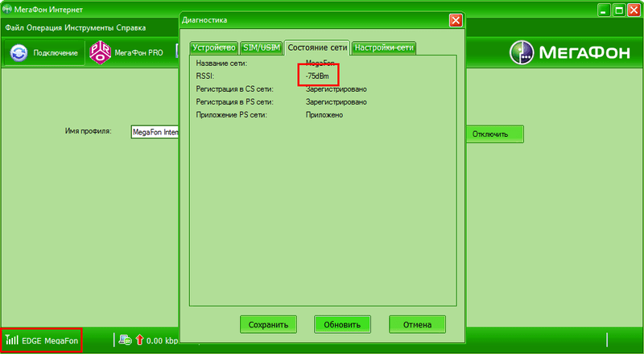The height and width of the screenshot is (354, 644).
Task: Click the МегаФон logo
Action: [x=570, y=52]
